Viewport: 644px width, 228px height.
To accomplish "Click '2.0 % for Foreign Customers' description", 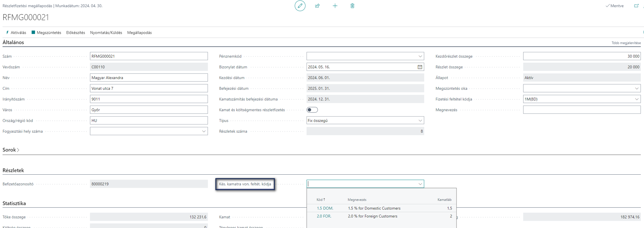I will point(373,216).
